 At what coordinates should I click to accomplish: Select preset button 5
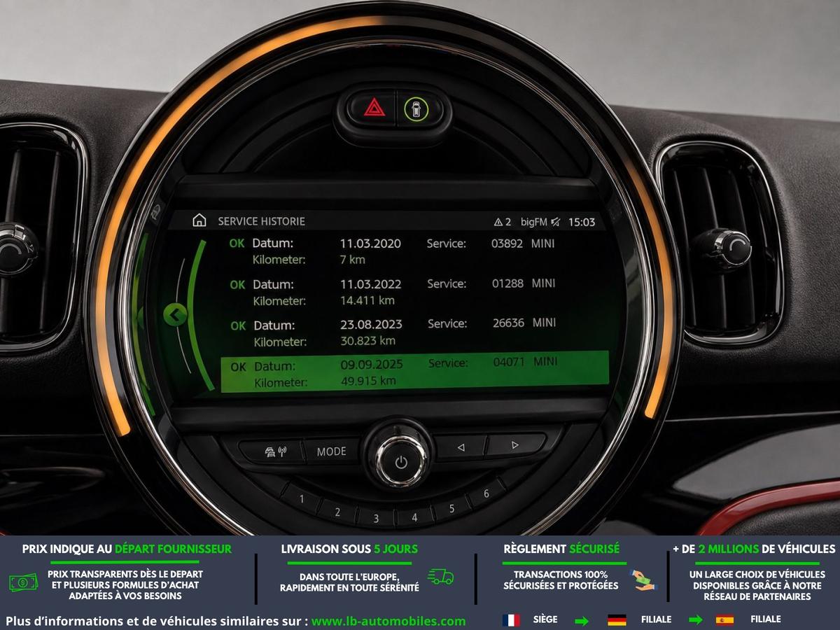pyautogui.click(x=451, y=509)
